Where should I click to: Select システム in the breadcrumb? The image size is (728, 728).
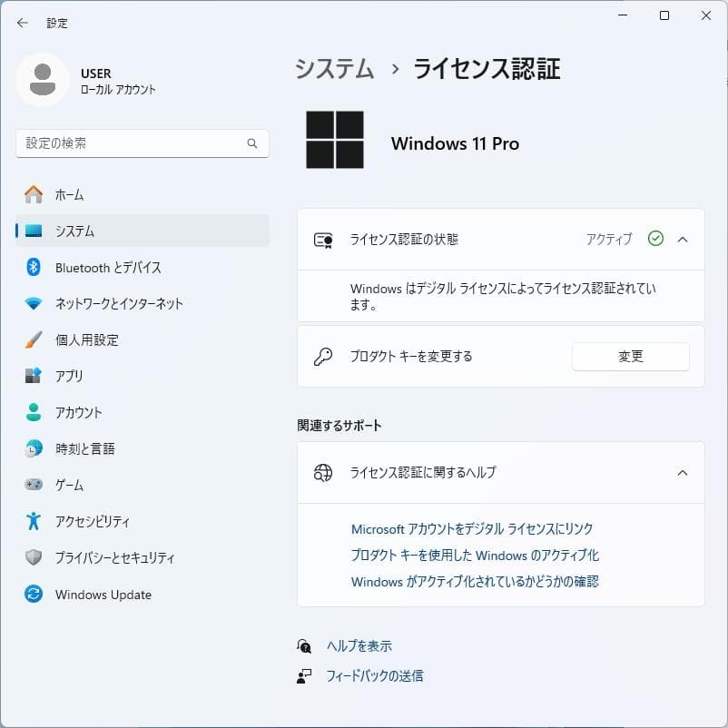click(334, 69)
